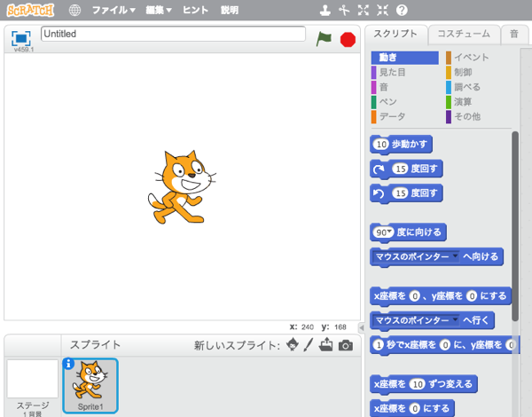Select the duplicate stamp tool
This screenshot has height=417, width=532.
[325, 10]
